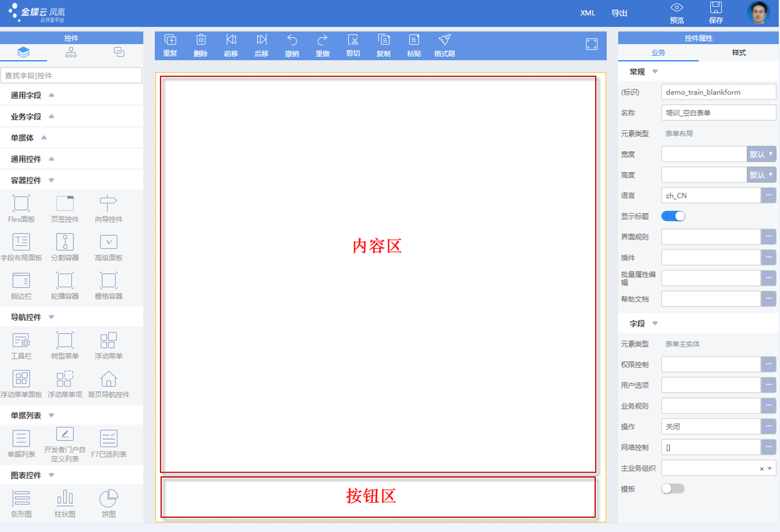Open 预览 preview eye icon
Screen dimensions: 780x532
coord(677,8)
